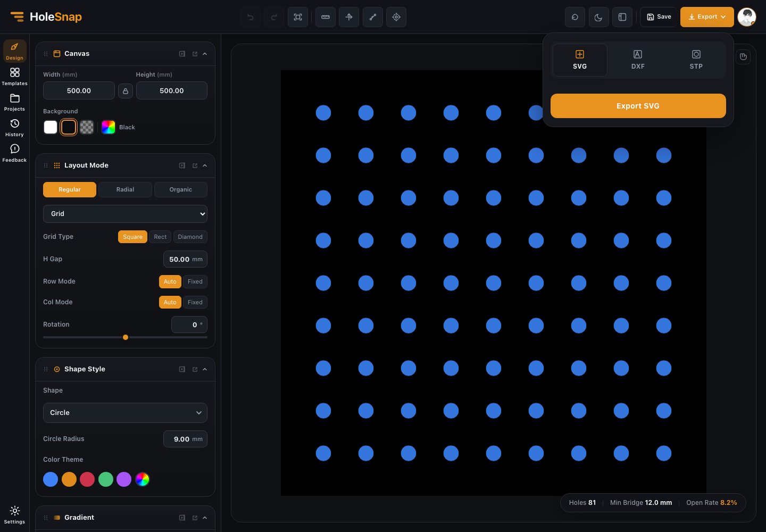Choose the SVG export format

(580, 60)
